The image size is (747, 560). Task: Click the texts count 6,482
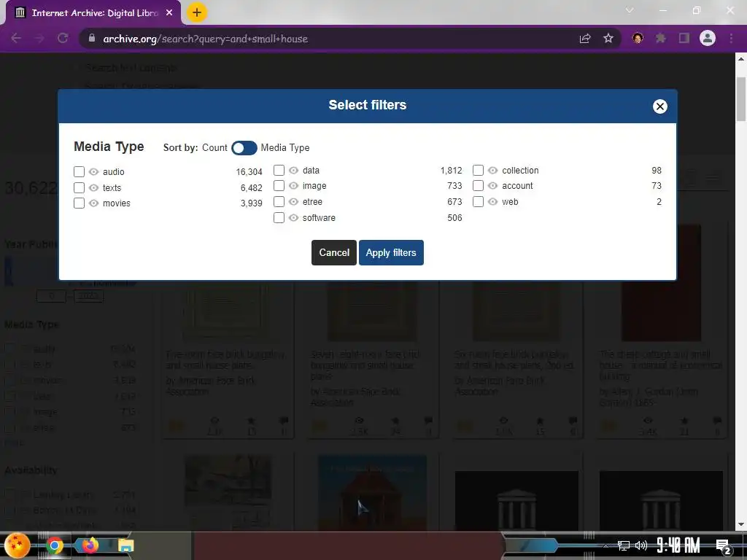pos(251,188)
